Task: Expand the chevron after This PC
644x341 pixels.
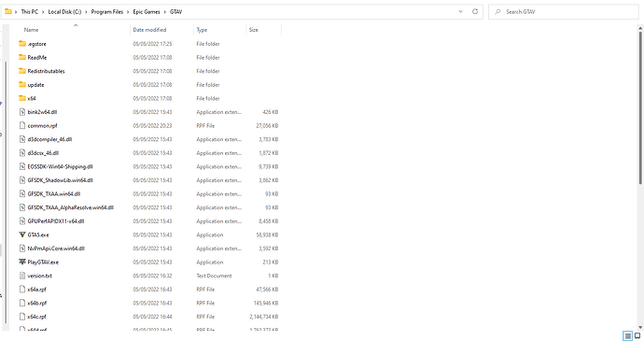Action: (x=43, y=11)
